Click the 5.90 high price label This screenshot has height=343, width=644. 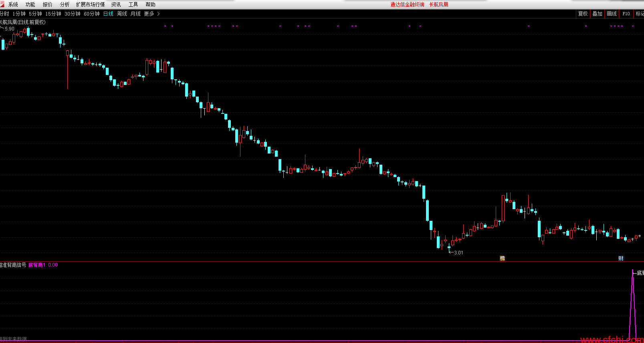pyautogui.click(x=10, y=29)
